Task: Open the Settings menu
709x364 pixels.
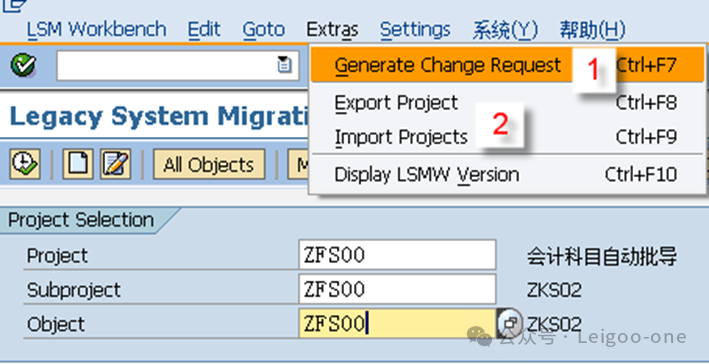Action: (415, 30)
